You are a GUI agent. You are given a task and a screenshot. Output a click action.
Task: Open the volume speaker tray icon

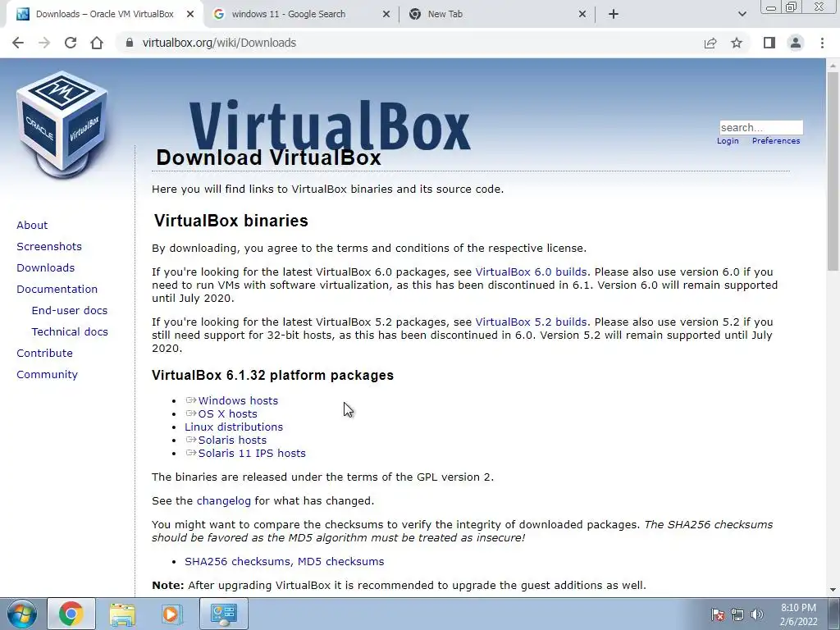tap(757, 615)
